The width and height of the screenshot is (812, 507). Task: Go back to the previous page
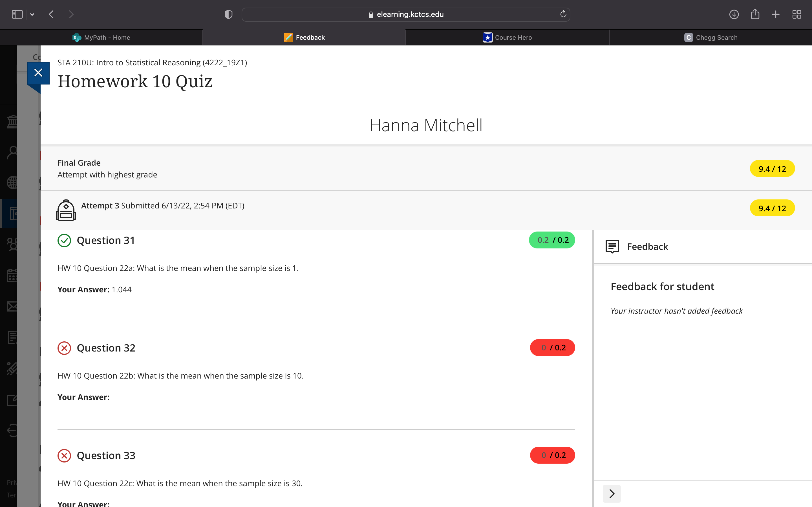tap(51, 14)
